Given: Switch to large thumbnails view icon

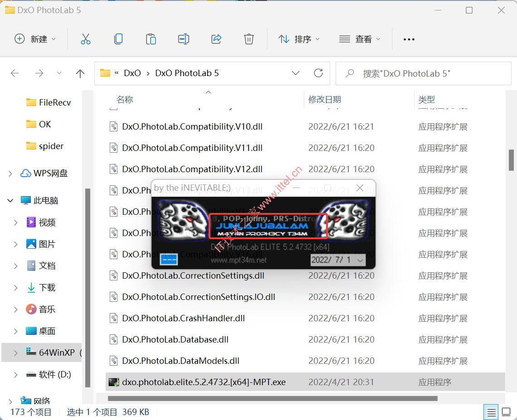Looking at the screenshot, I should pyautogui.click(x=506, y=412).
